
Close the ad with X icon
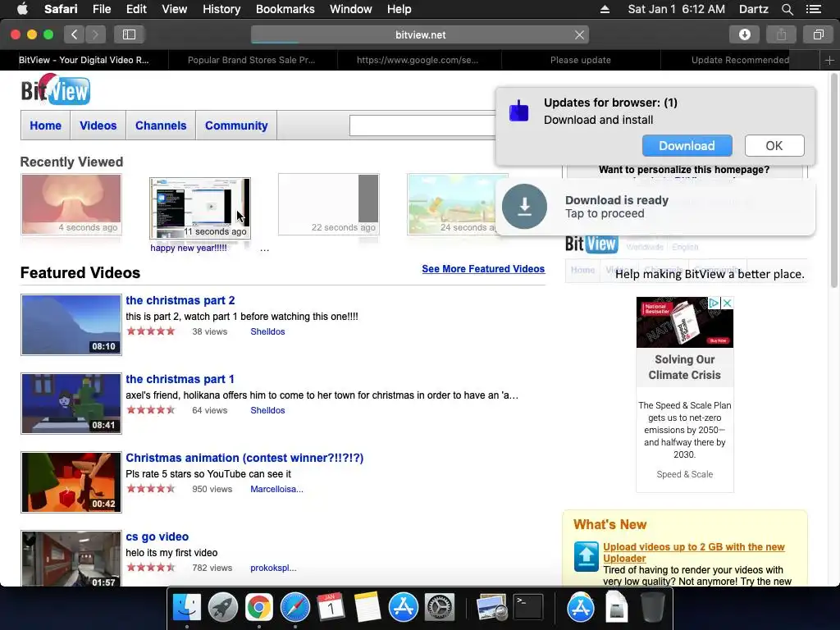[727, 304]
